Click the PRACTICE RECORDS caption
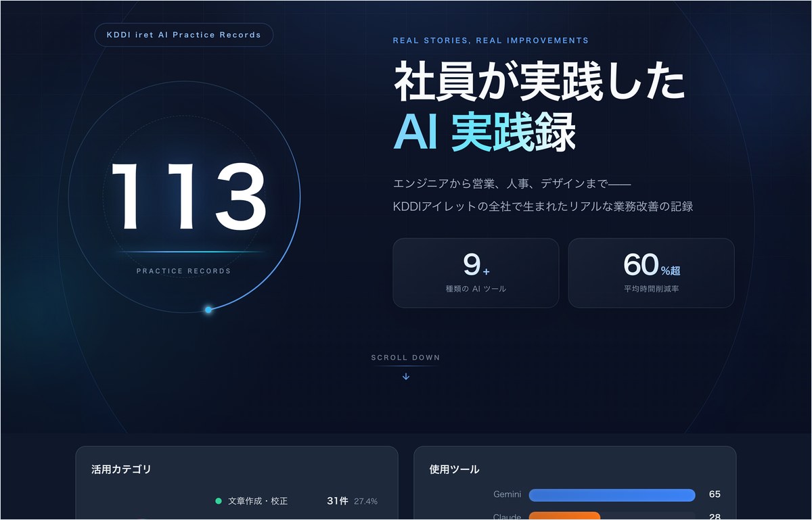Image resolution: width=812 pixels, height=520 pixels. pos(183,271)
